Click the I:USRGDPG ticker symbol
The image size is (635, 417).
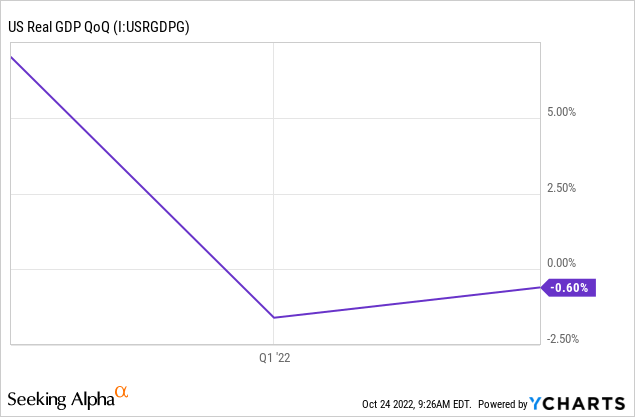151,27
